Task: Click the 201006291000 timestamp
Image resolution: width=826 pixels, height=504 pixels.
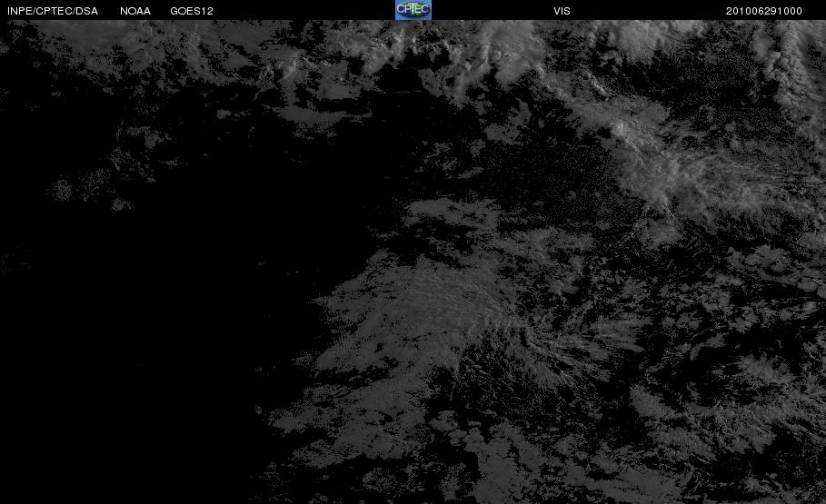Action: 764,11
